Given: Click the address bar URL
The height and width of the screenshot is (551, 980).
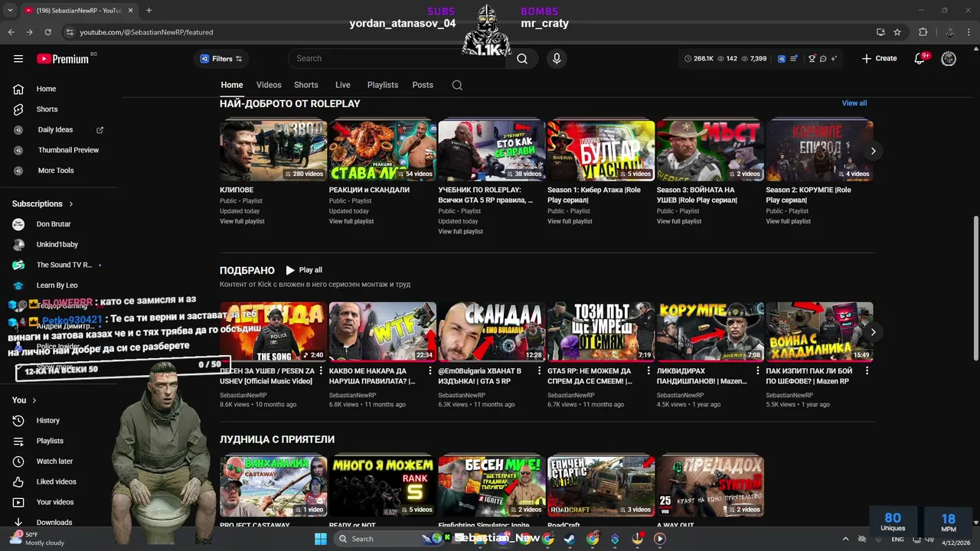Looking at the screenshot, I should pos(147,32).
